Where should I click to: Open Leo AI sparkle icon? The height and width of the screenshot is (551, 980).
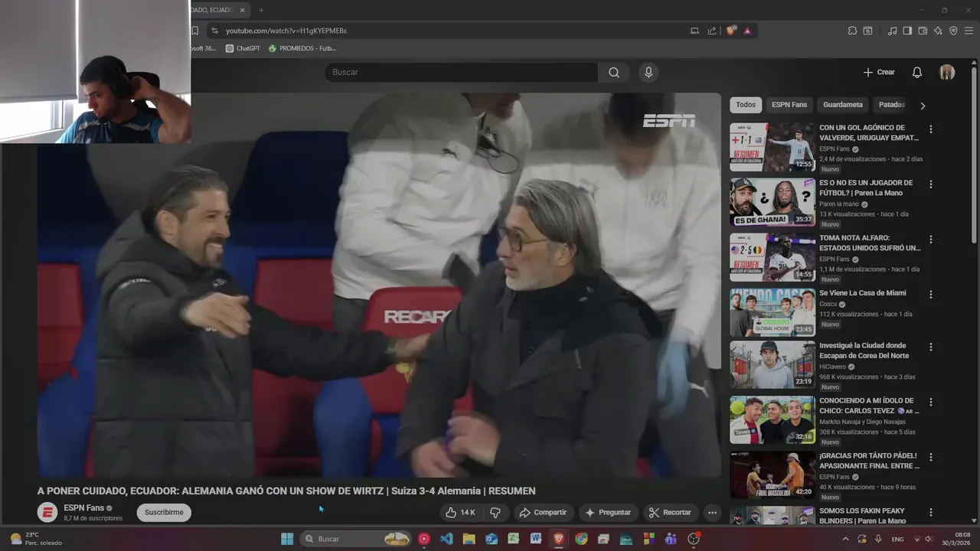point(938,31)
